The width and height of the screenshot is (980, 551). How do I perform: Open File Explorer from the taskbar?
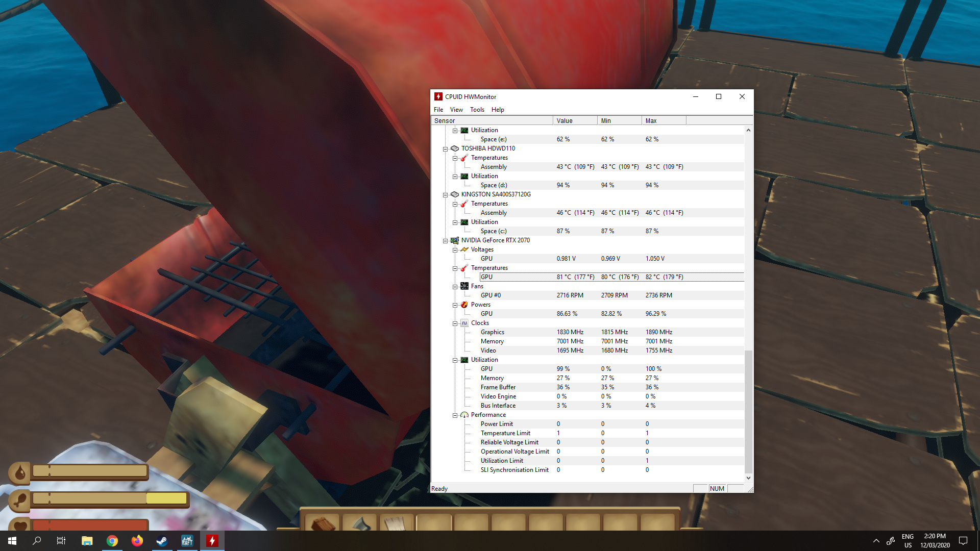point(87,541)
